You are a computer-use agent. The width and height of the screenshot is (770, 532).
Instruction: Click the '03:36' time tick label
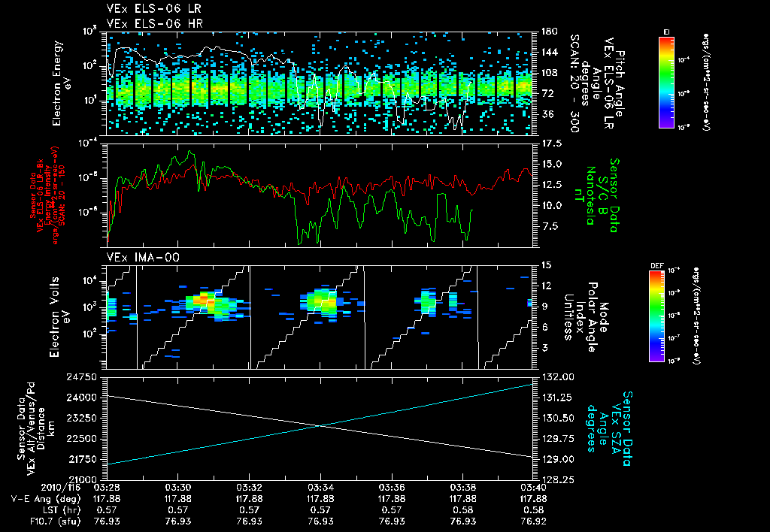pyautogui.click(x=391, y=488)
